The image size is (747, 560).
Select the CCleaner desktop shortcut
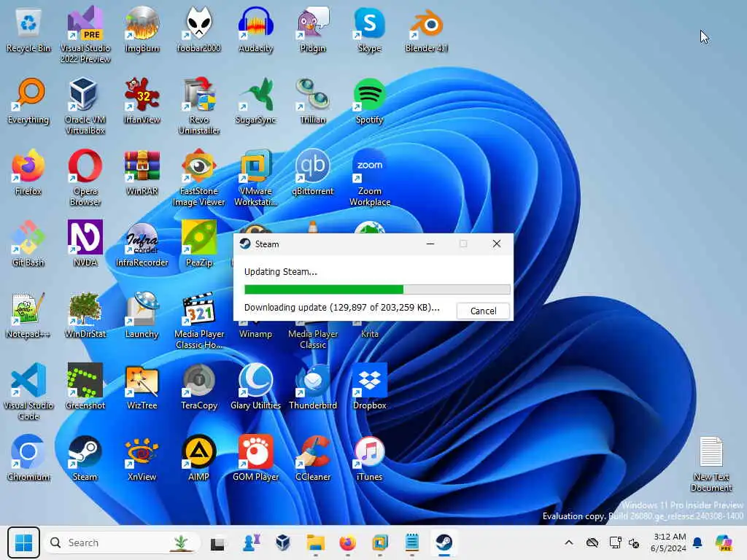point(312,458)
